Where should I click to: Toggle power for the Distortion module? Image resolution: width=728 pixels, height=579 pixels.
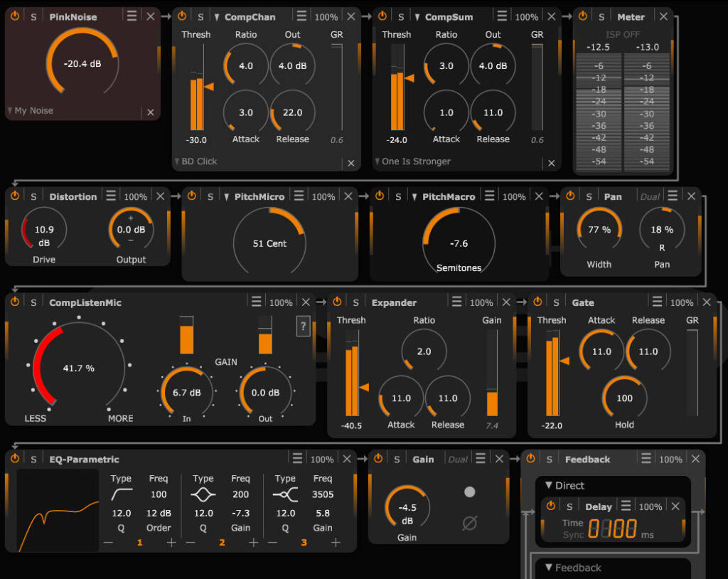15,196
